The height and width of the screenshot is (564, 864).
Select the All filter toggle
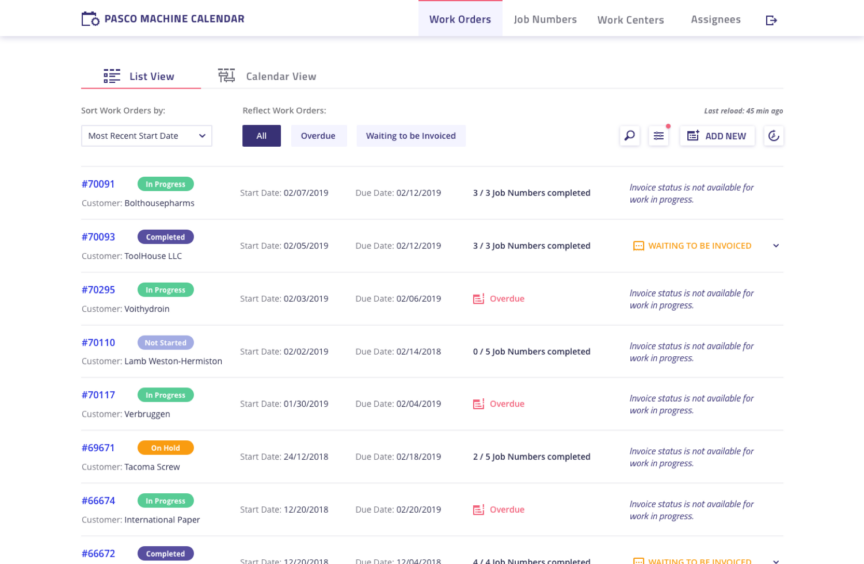tap(261, 136)
